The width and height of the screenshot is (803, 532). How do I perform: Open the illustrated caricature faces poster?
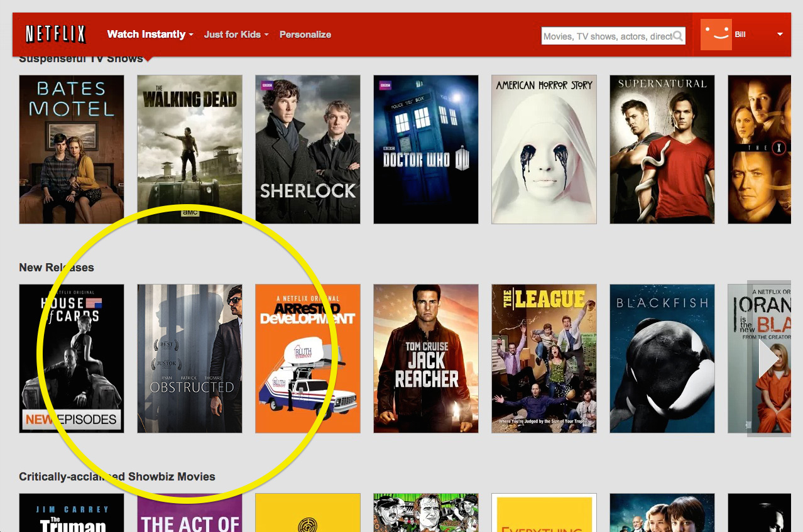coord(426,513)
